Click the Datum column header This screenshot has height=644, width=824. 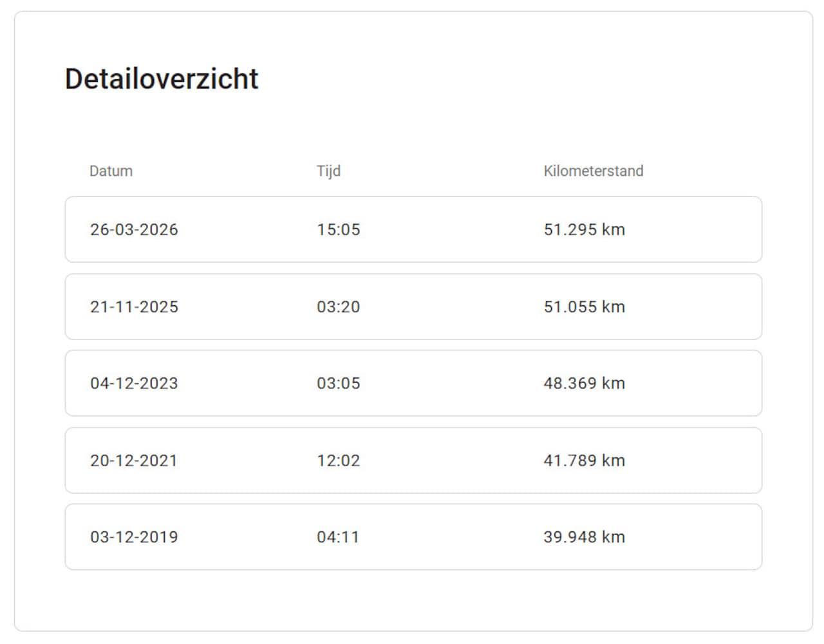(111, 171)
